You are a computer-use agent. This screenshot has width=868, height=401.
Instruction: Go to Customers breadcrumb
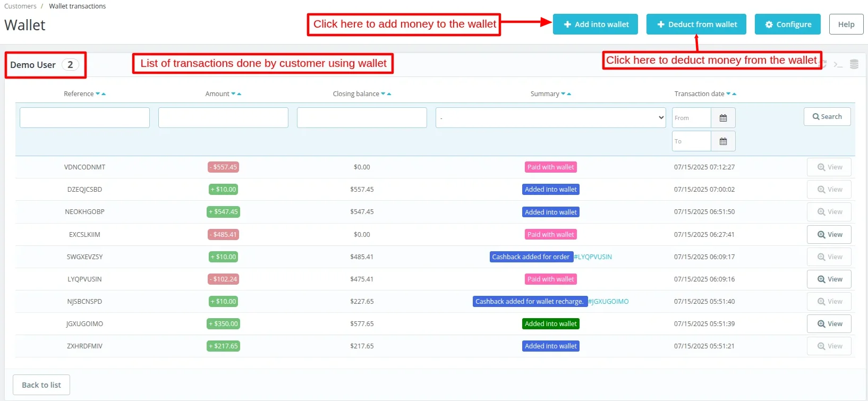[20, 6]
